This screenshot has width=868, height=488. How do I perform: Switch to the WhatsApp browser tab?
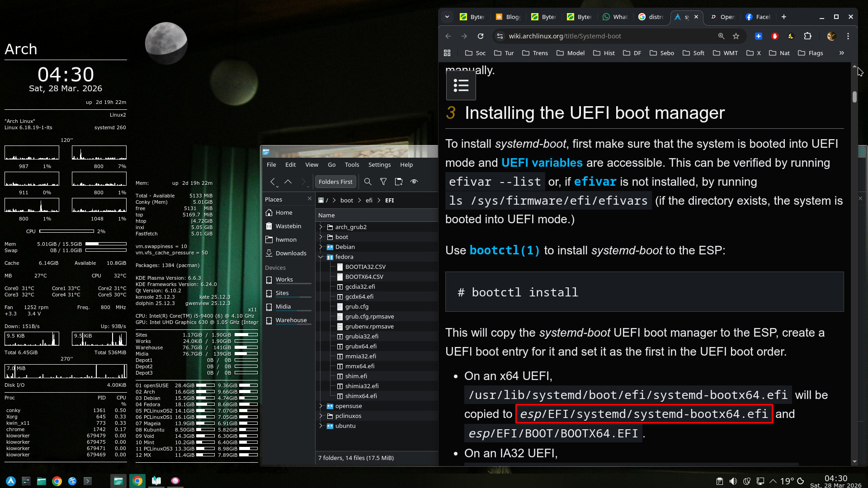[x=615, y=17]
